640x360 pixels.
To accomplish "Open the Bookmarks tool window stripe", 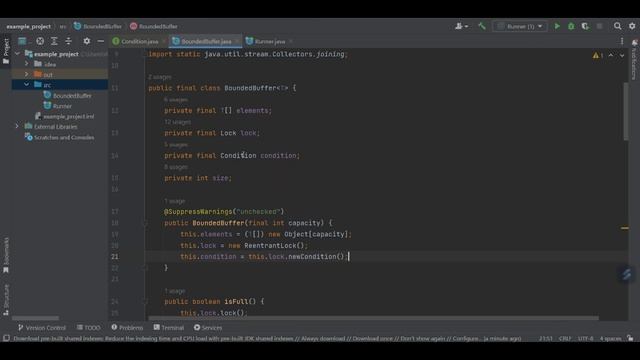I will (x=6, y=255).
